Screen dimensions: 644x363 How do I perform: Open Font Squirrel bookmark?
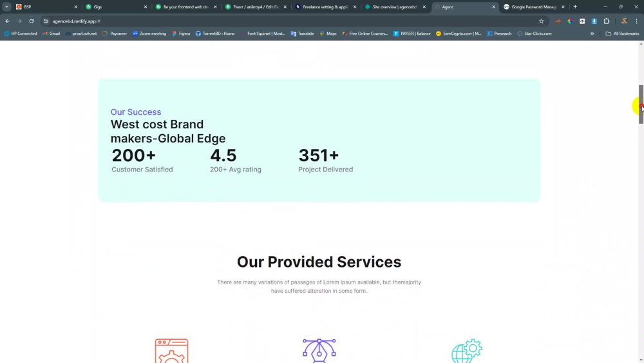[x=263, y=34]
